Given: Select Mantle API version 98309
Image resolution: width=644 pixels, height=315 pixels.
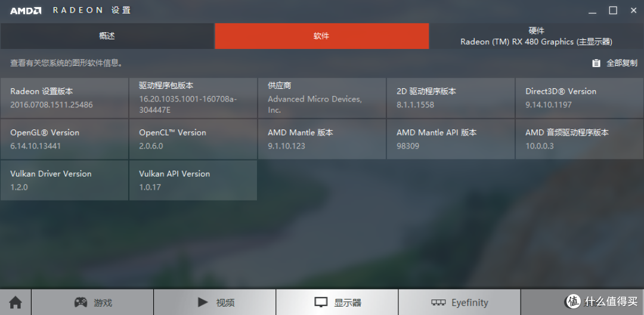Looking at the screenshot, I should point(408,146).
